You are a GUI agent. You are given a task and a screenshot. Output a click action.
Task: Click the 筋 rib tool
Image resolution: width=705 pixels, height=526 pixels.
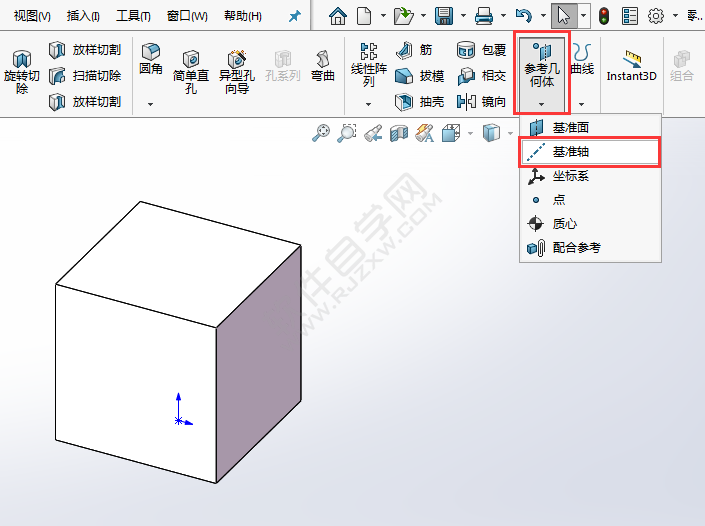[x=414, y=50]
